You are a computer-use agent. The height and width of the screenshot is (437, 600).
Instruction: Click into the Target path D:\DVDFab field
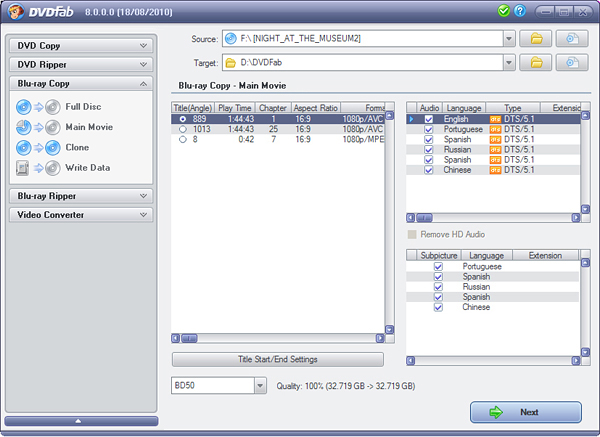(363, 63)
